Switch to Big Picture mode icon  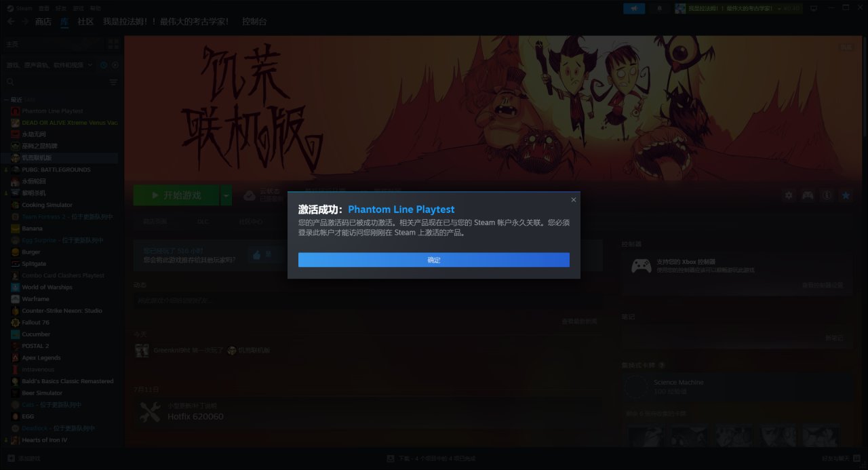814,8
